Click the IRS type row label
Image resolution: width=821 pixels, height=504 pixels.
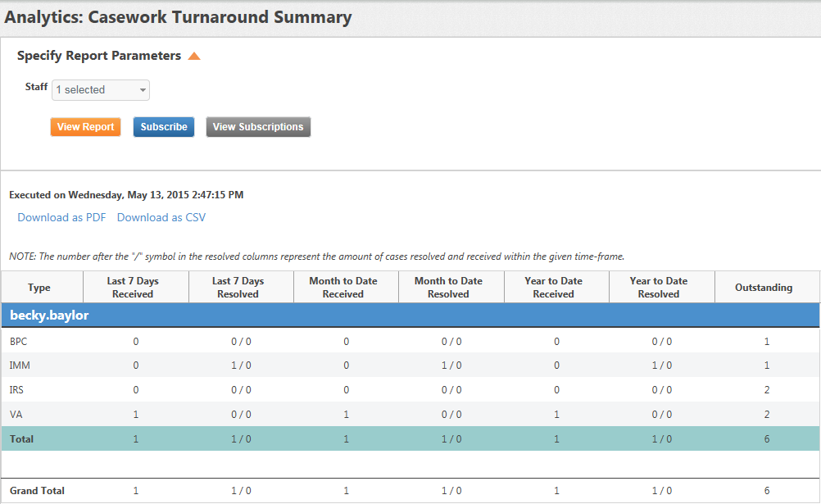pos(16,390)
